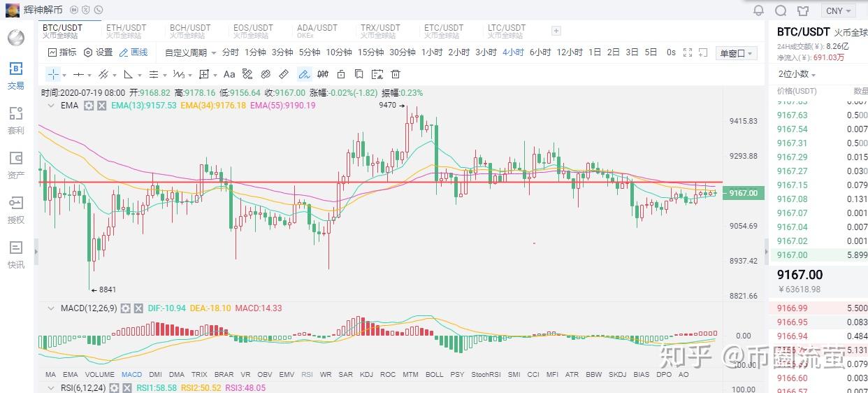Close the MACD indicator panel
Screen dimensions: 868x393
point(138,308)
